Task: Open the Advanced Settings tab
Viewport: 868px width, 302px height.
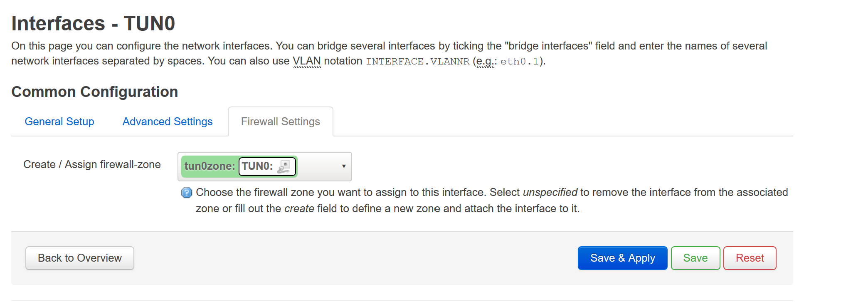Action: click(168, 121)
